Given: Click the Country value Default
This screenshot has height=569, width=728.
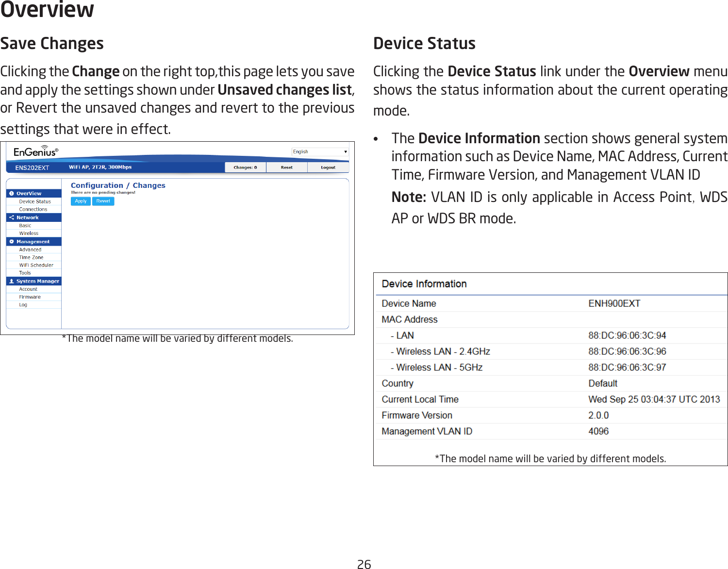Looking at the screenshot, I should click(603, 384).
